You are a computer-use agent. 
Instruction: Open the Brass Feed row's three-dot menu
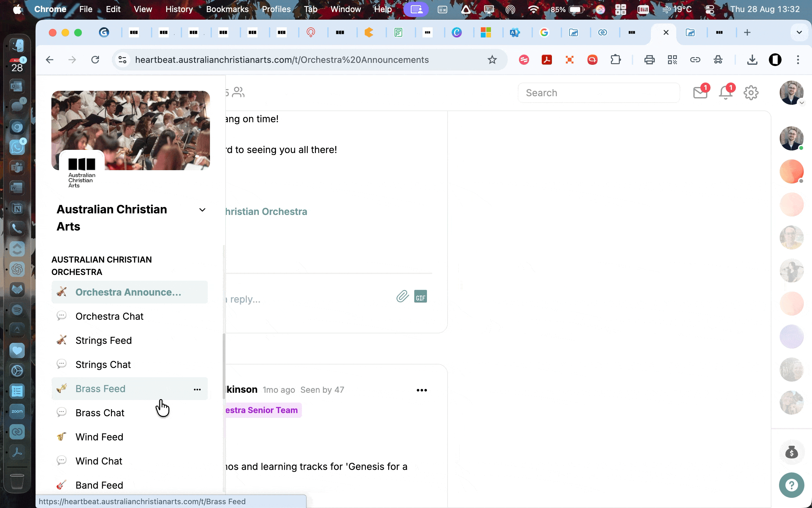click(x=197, y=389)
